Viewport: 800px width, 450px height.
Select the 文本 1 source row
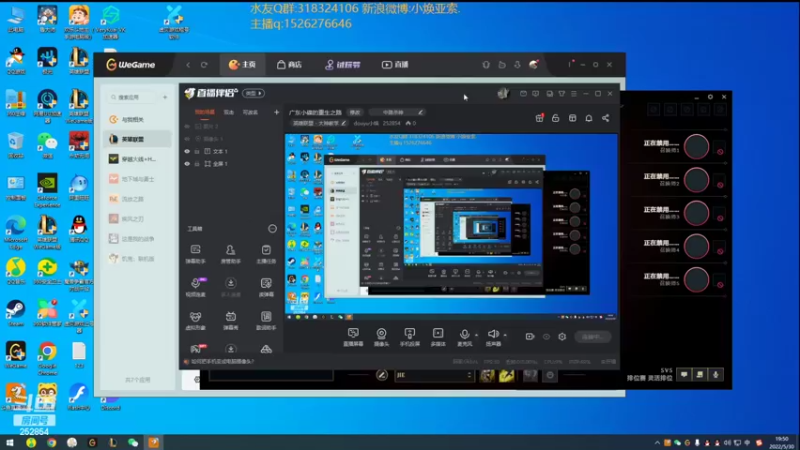point(232,152)
